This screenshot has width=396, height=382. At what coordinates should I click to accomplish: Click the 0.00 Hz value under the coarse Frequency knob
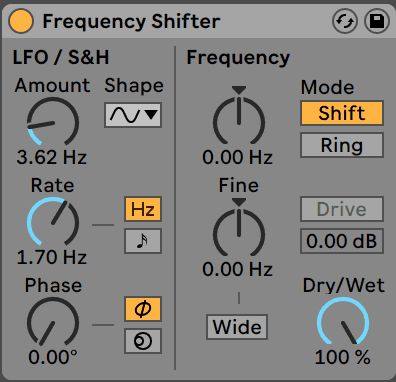(x=237, y=157)
